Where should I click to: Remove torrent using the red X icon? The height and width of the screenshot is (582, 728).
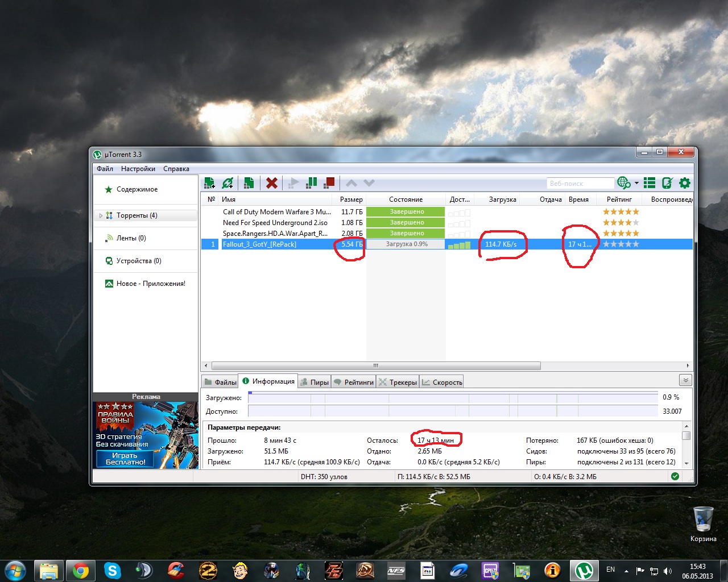coord(272,183)
